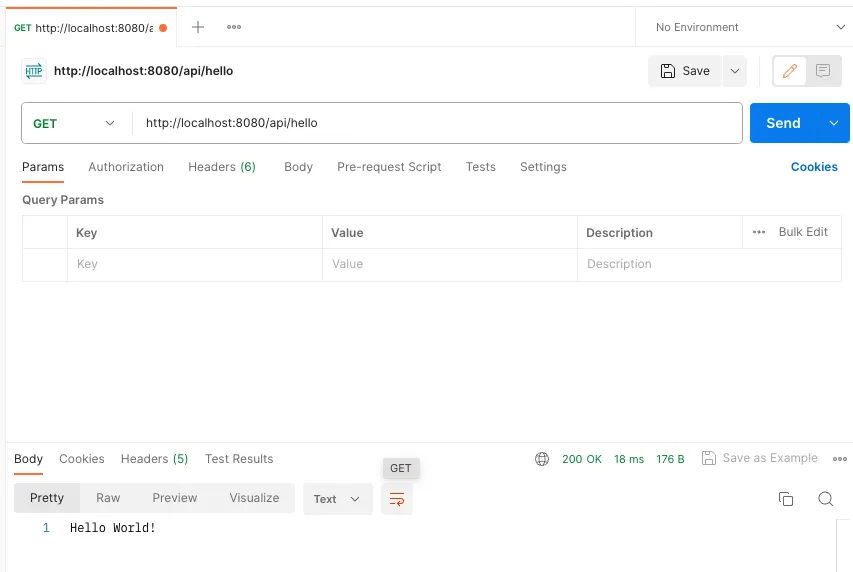Open the comments icon beside the pencil
This screenshot has width=853, height=572.
click(823, 71)
